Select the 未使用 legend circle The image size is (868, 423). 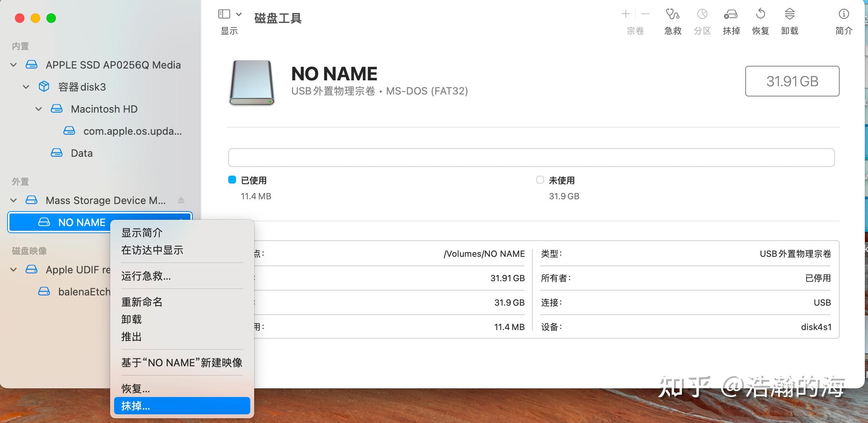(540, 180)
